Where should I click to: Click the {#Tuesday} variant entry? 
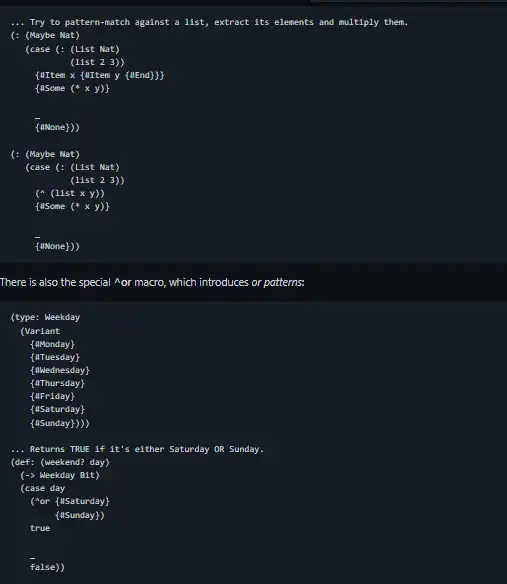point(55,357)
